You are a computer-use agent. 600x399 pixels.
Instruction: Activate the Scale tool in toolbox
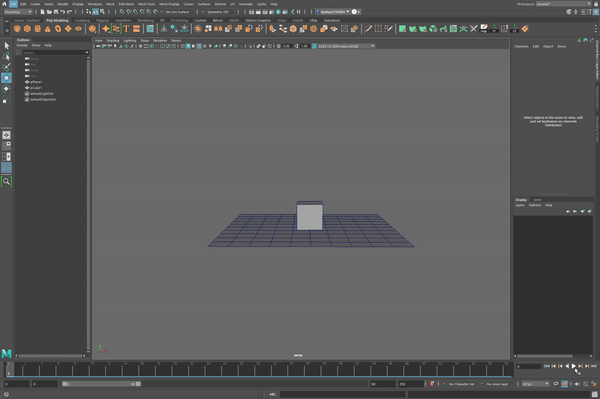(x=7, y=100)
